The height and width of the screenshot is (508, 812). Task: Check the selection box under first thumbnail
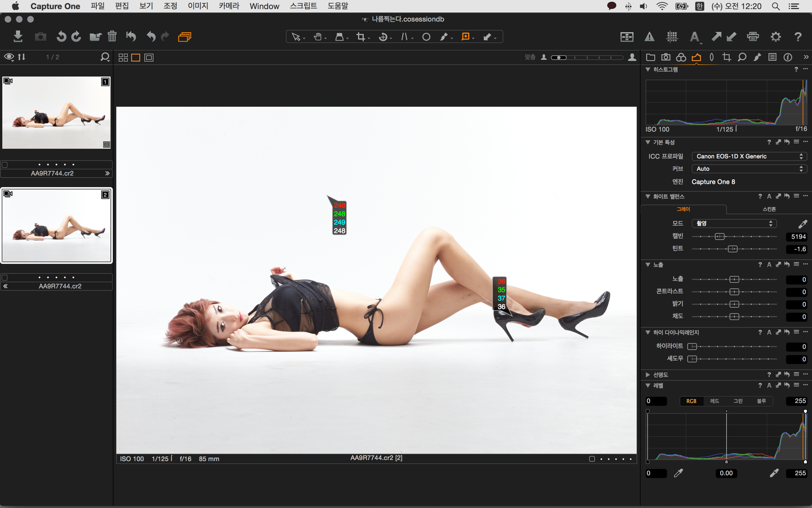(x=5, y=165)
